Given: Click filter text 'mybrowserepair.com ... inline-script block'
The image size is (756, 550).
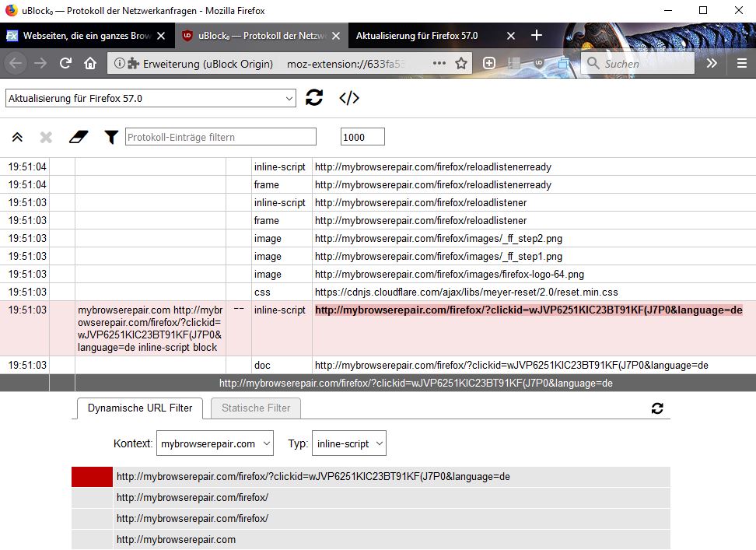Looking at the screenshot, I should (150, 329).
